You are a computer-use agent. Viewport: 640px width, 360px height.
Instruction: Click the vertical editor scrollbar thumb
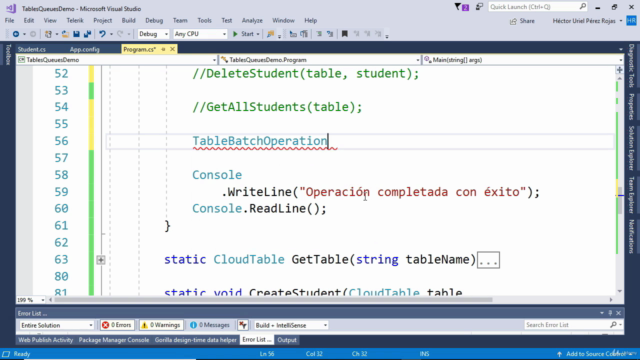point(620,200)
